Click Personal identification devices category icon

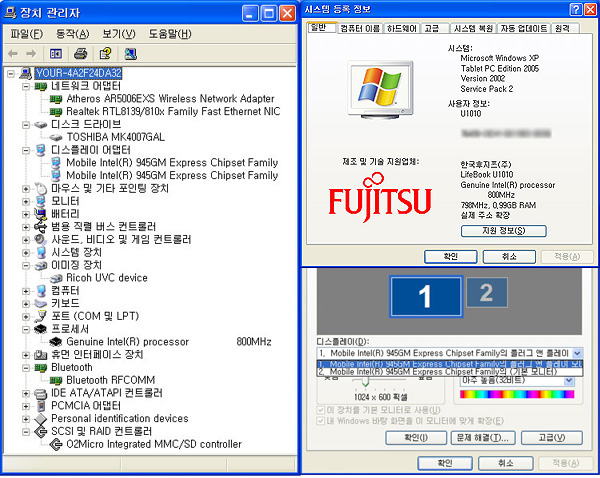coord(41,419)
